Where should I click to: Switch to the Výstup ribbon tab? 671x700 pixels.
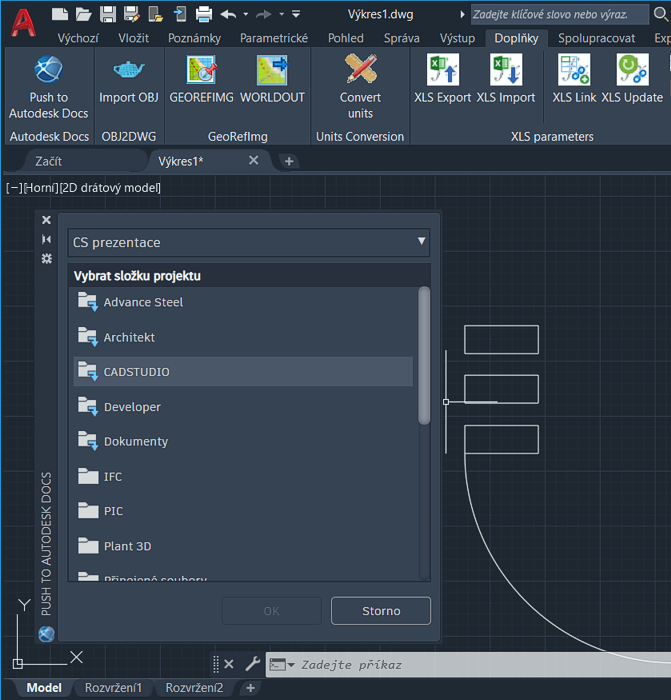[457, 38]
